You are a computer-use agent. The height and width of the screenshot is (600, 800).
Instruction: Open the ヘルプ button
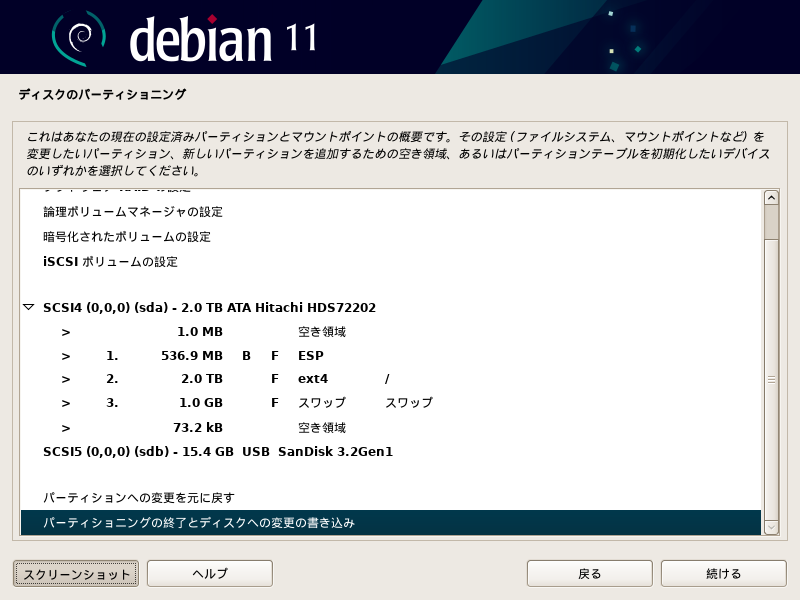(210, 574)
